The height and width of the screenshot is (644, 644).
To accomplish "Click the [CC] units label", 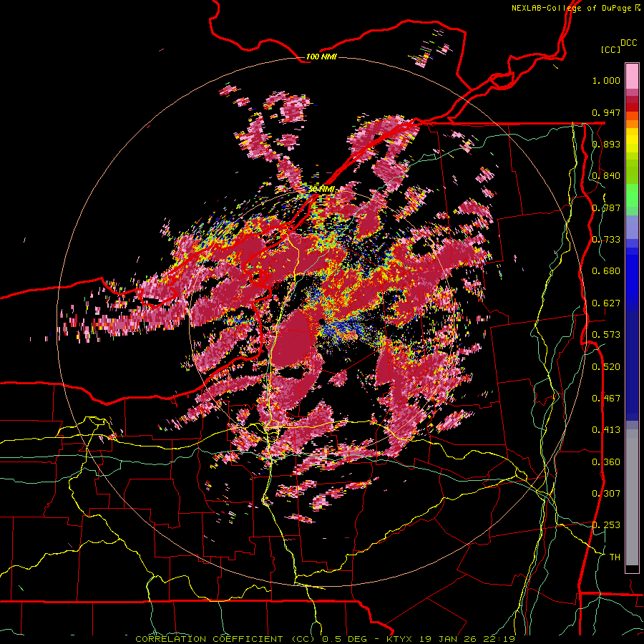I will coord(611,49).
